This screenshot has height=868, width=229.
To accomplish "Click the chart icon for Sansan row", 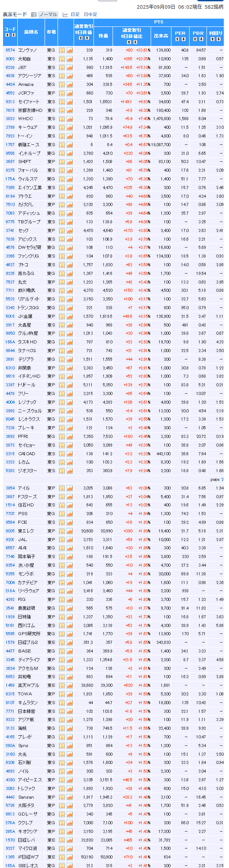I will point(70,797).
